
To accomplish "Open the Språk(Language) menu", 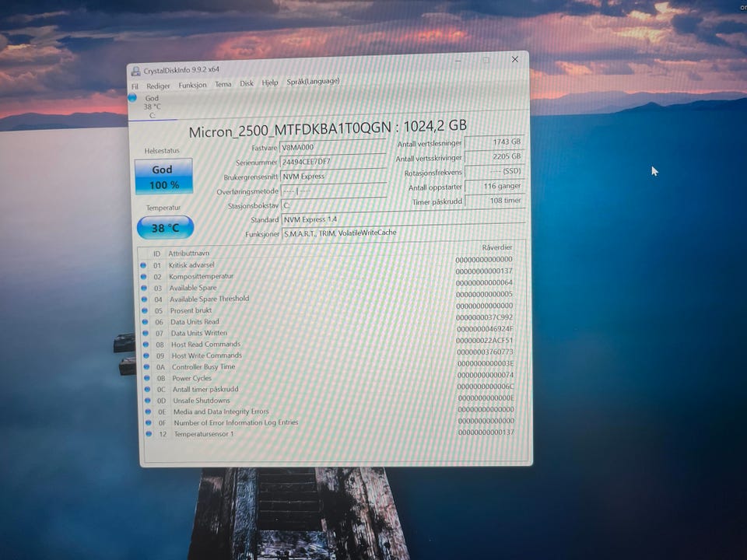I will (313, 82).
